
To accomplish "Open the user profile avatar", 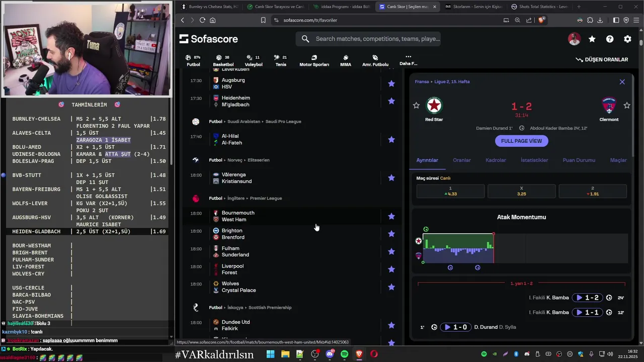I will [574, 39].
